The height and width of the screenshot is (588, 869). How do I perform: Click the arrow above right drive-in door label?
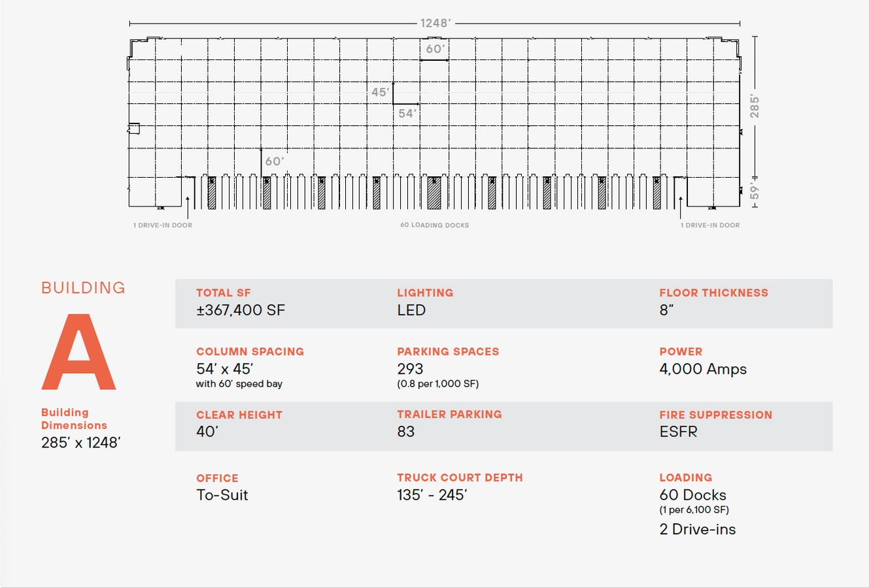coord(680,207)
